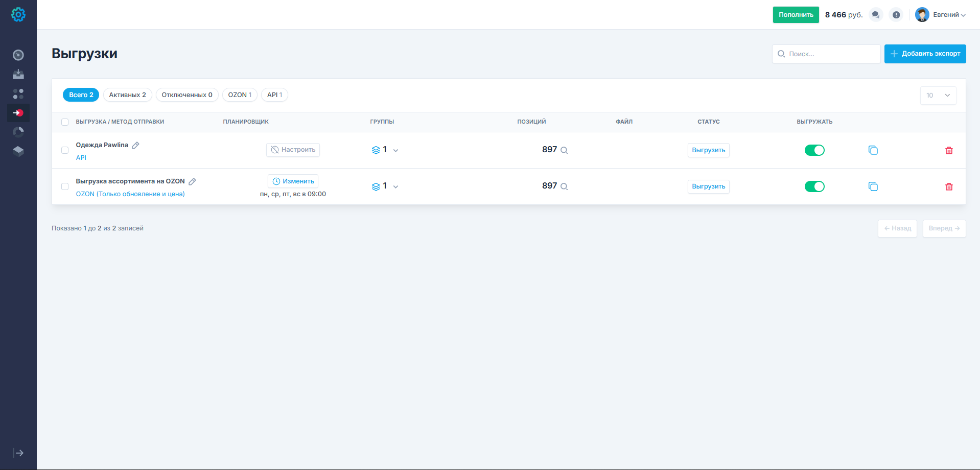Image resolution: width=980 pixels, height=470 pixels.
Task: Toggle export switch for OZON assortment
Action: pyautogui.click(x=814, y=186)
